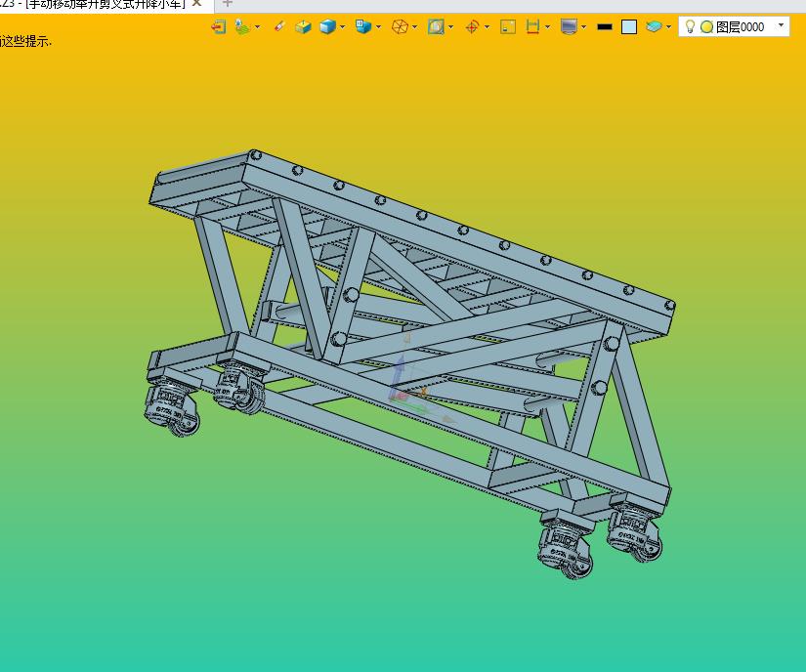
Task: Open dropdown arrow beside red crosshair icon
Action: pos(487,27)
